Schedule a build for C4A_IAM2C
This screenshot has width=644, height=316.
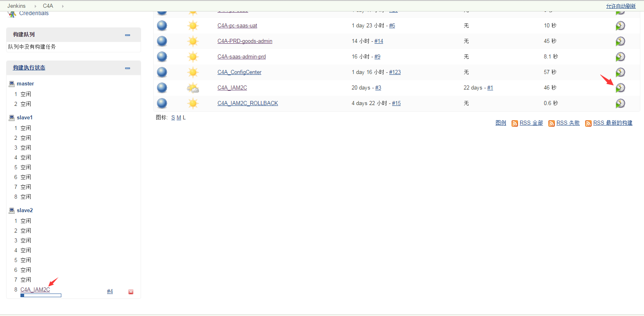(620, 88)
